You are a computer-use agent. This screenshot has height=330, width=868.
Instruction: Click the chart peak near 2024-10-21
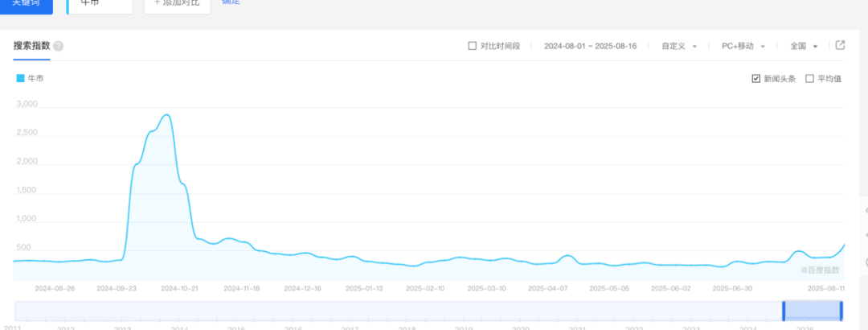(x=166, y=115)
